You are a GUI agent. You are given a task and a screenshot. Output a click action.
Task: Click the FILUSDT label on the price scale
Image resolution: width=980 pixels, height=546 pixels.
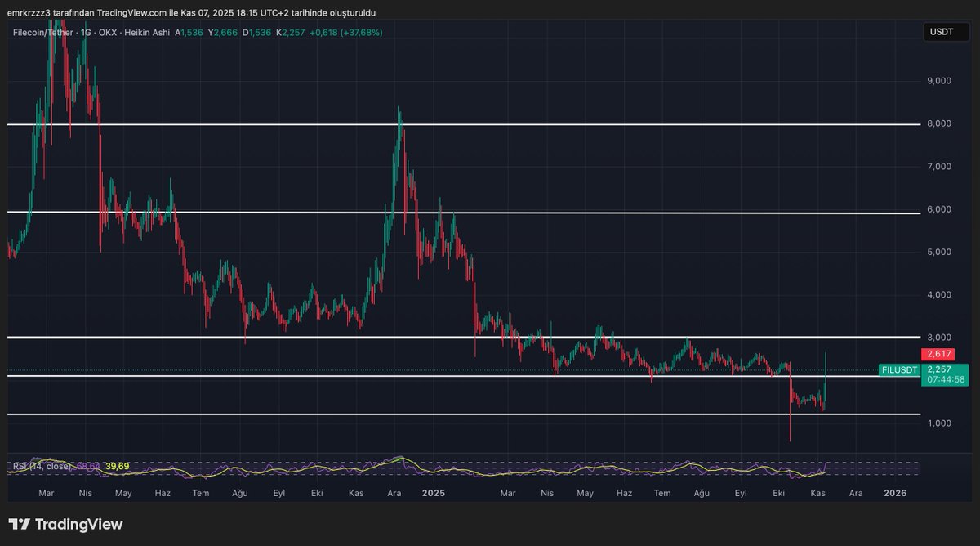coord(898,369)
